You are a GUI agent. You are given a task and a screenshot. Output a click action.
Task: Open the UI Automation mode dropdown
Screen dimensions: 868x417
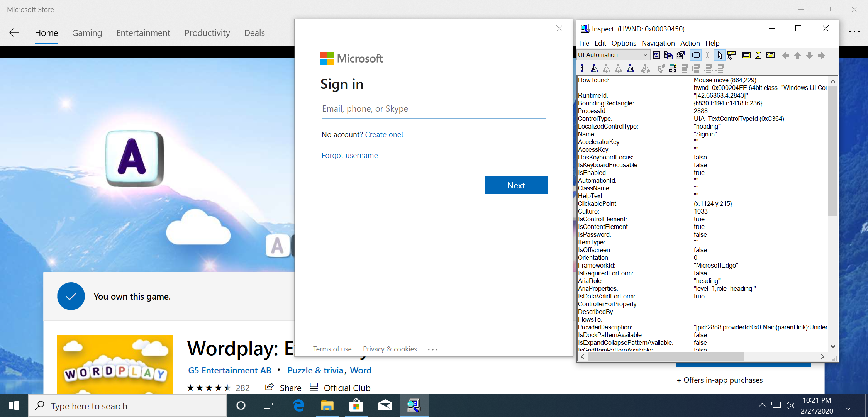point(645,55)
